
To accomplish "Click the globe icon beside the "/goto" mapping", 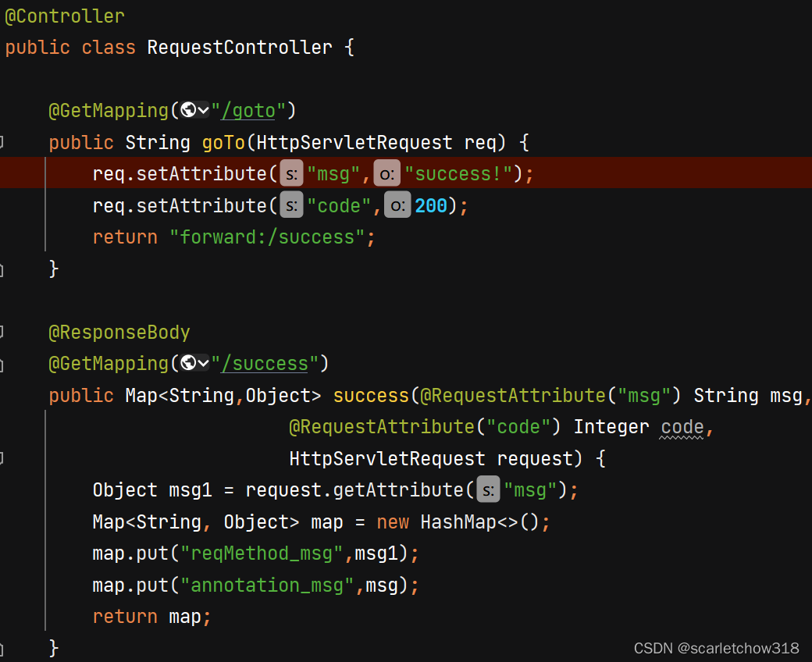I will click(187, 110).
